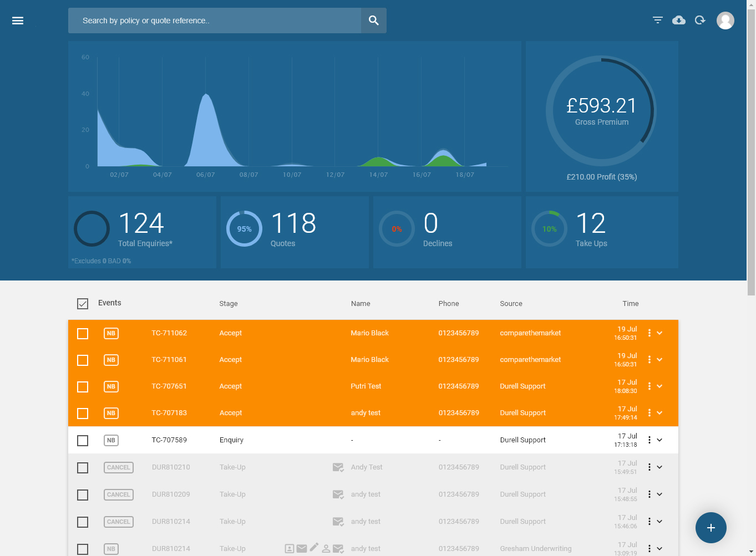Click CANCEL badge on DUR810209 row
Screen dimensions: 756x556
coord(119,494)
